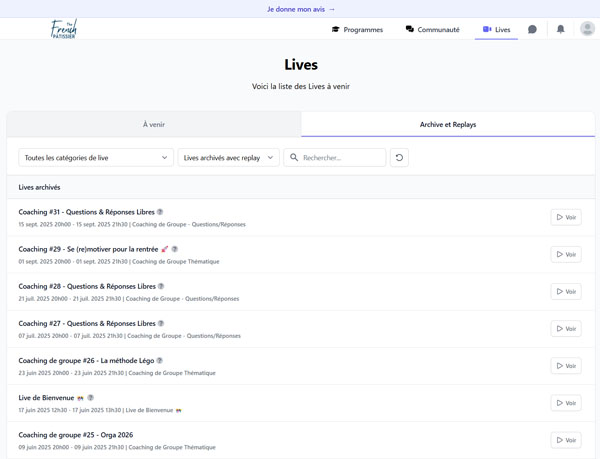This screenshot has width=600, height=459.
Task: Expand the Toutes les catégories de live dropdown
Action: point(96,158)
